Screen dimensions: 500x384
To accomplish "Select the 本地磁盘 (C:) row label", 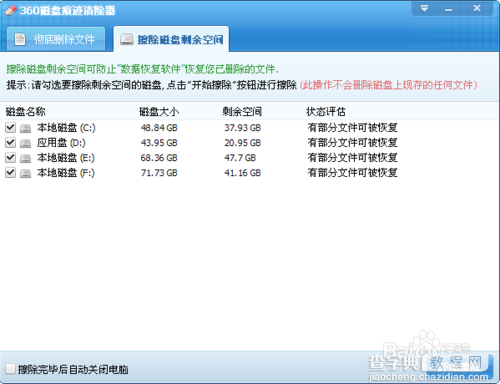I will pos(66,128).
